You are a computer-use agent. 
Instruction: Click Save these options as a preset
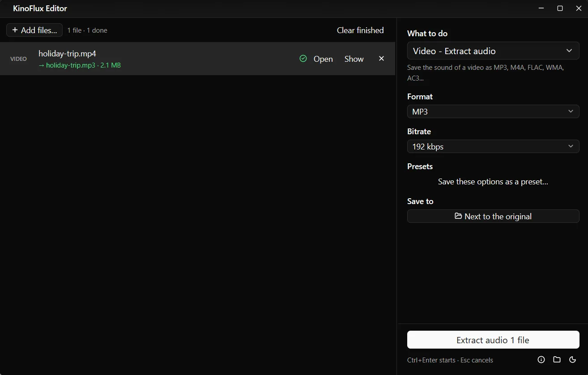tap(493, 182)
